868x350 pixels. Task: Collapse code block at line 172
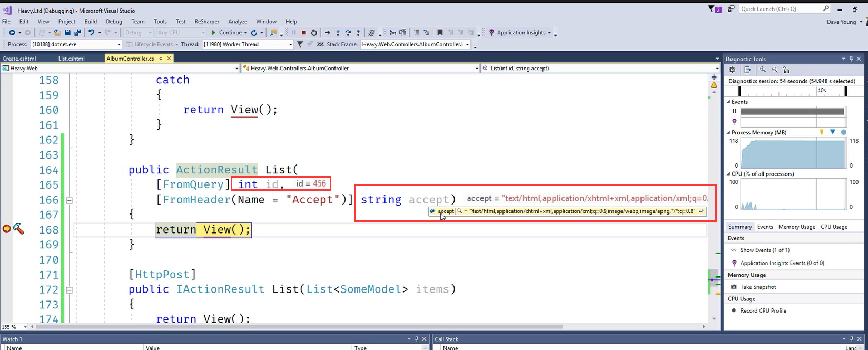pos(69,290)
